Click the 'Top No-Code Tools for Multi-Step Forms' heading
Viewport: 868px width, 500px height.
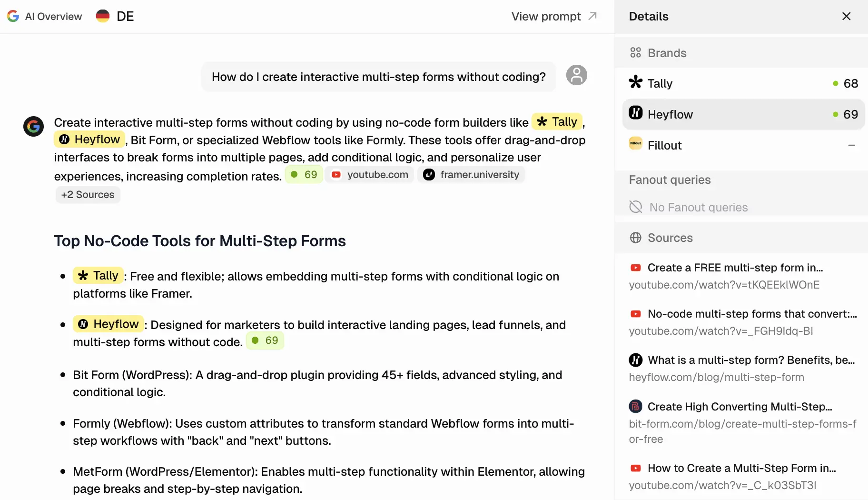200,241
